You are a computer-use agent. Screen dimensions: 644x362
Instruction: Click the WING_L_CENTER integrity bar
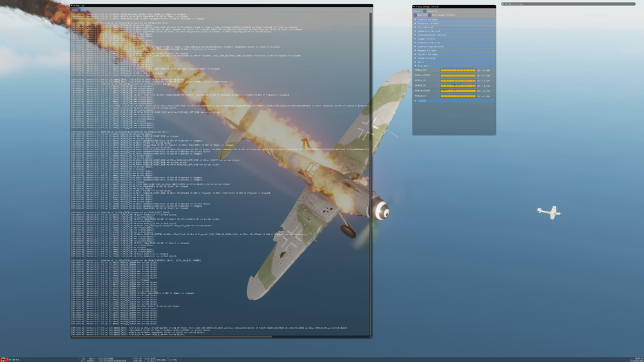[458, 75]
